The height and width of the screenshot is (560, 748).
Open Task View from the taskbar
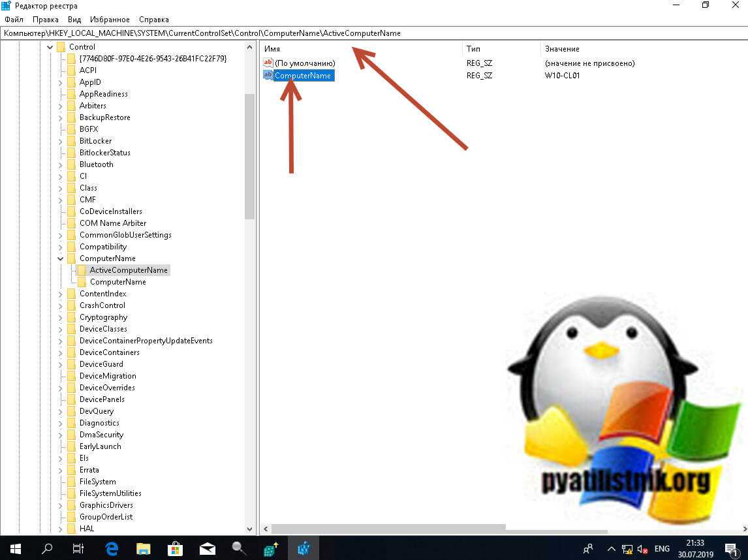pyautogui.click(x=78, y=548)
